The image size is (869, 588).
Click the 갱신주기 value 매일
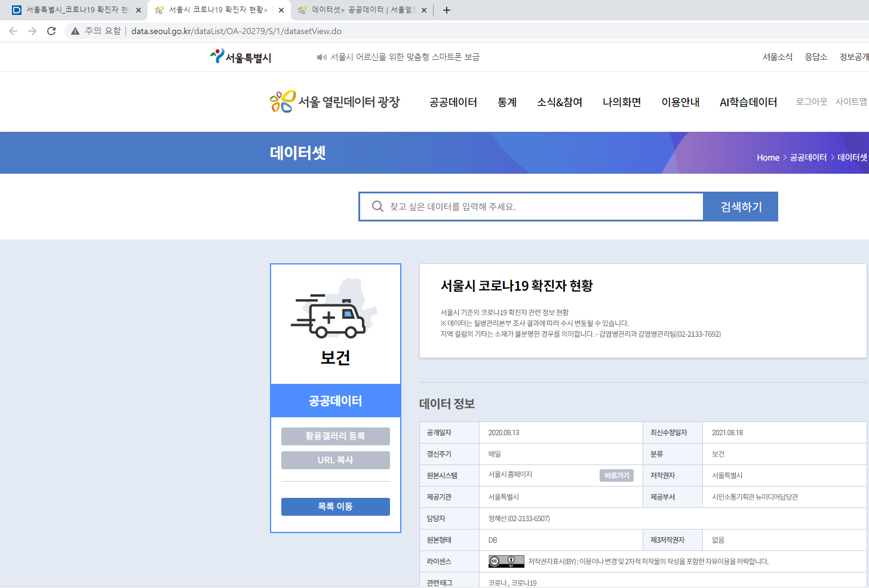(x=495, y=454)
